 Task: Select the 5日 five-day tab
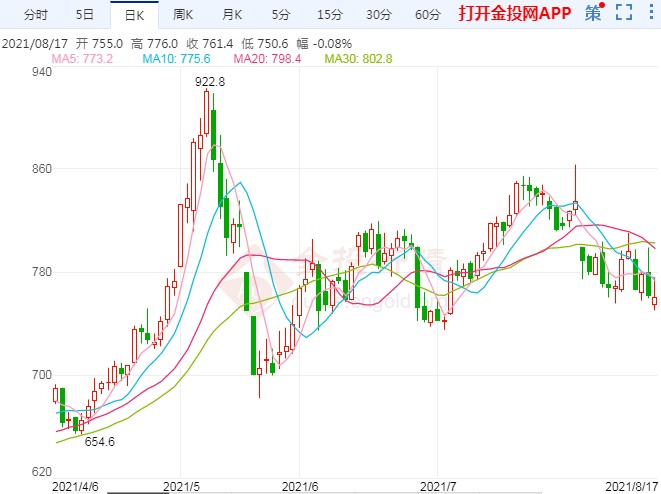85,15
